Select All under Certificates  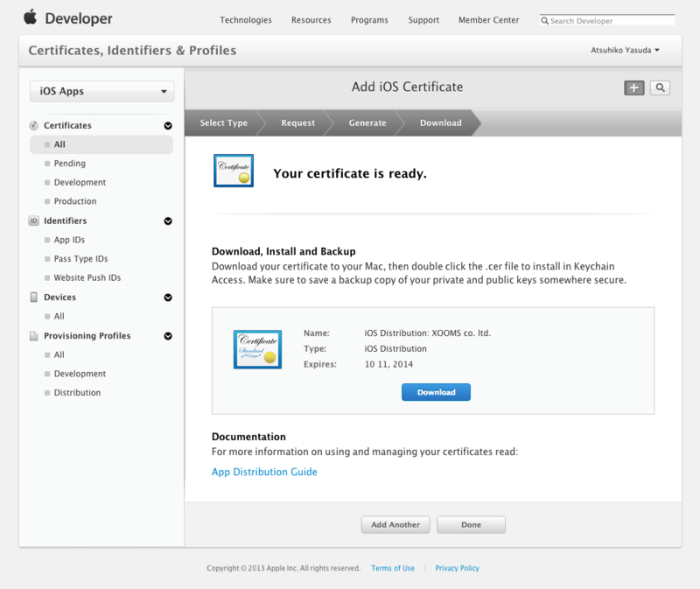[x=101, y=144]
